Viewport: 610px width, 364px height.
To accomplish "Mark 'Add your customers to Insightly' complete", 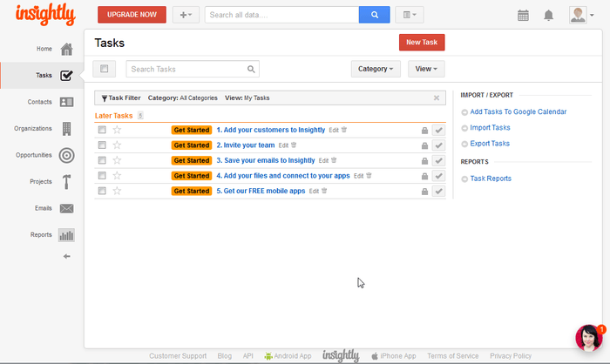I will [438, 131].
